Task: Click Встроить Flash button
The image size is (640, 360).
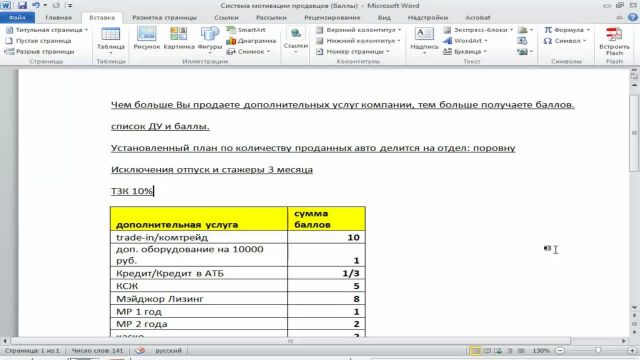Action: click(614, 41)
